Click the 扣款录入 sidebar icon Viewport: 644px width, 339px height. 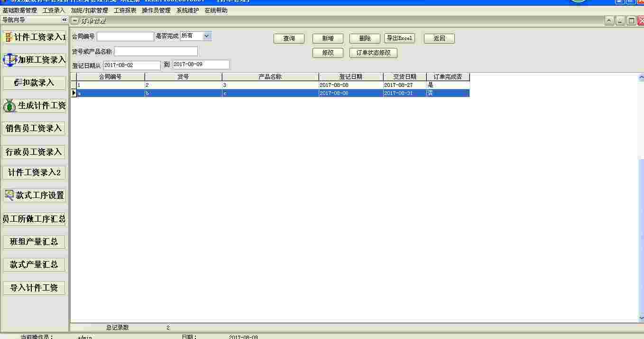click(x=34, y=82)
